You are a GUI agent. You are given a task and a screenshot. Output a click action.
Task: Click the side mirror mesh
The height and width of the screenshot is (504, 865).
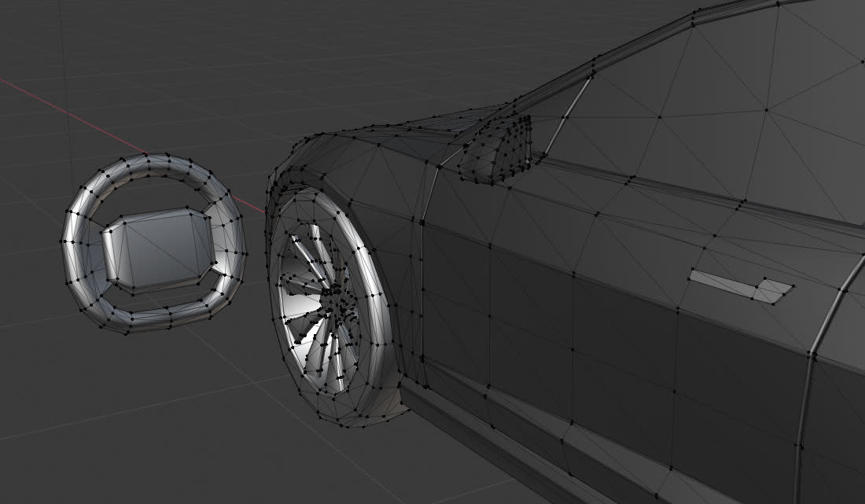495,149
